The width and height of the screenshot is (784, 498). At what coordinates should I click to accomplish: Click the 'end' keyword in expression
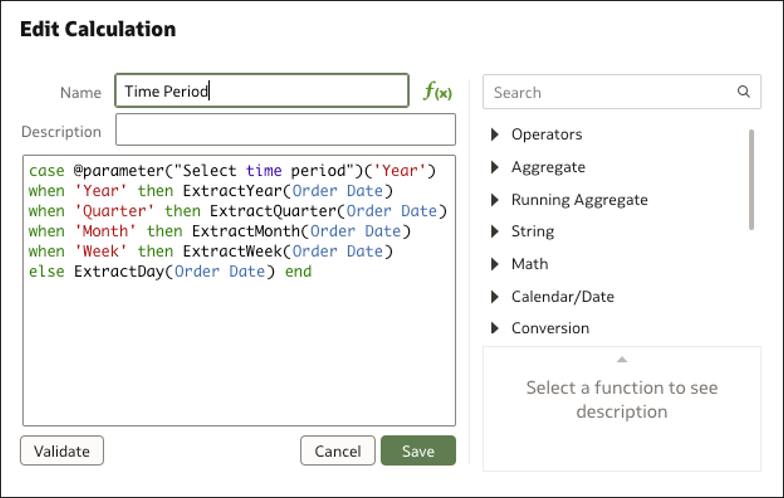[298, 272]
